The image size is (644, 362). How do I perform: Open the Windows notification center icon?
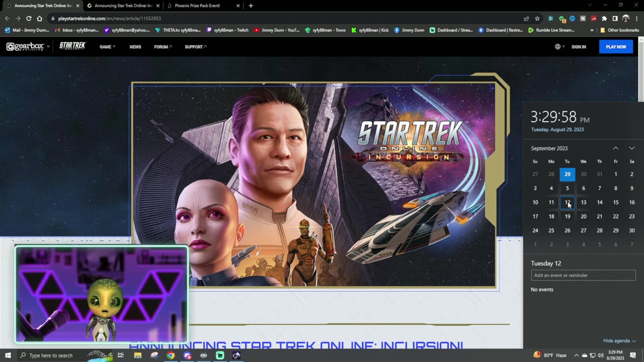tap(633, 355)
